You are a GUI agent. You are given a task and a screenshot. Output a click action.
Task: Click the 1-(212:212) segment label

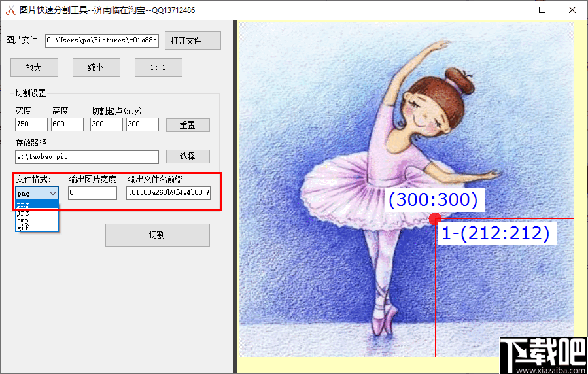coord(496,233)
